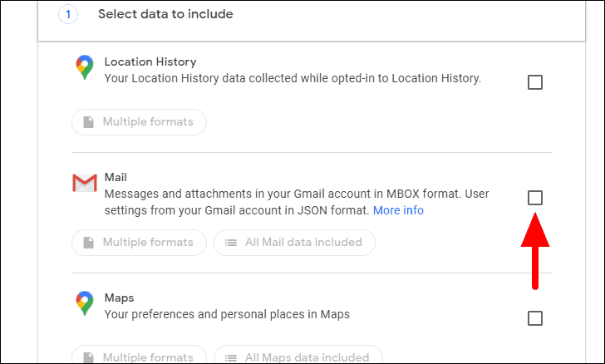The width and height of the screenshot is (605, 364).
Task: Open All Mail data included selector
Action: 294,243
